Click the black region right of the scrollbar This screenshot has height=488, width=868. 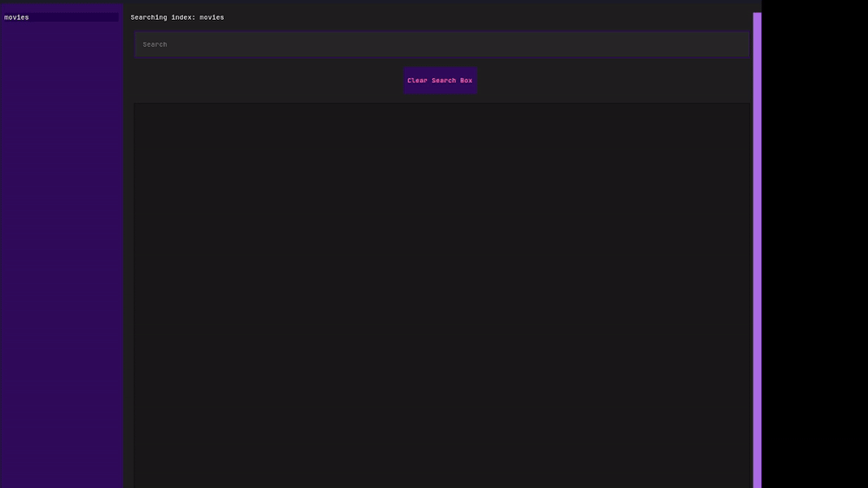[x=815, y=244]
